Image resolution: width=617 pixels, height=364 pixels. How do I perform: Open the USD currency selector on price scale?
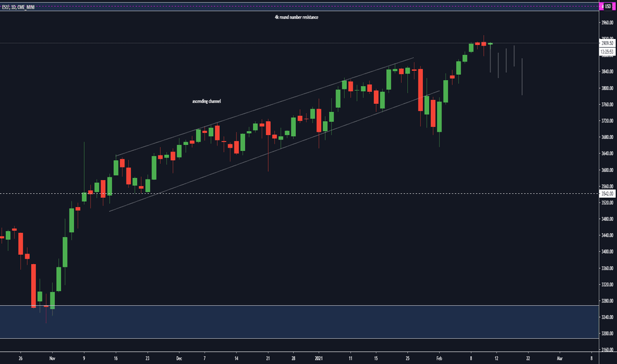[x=608, y=7]
